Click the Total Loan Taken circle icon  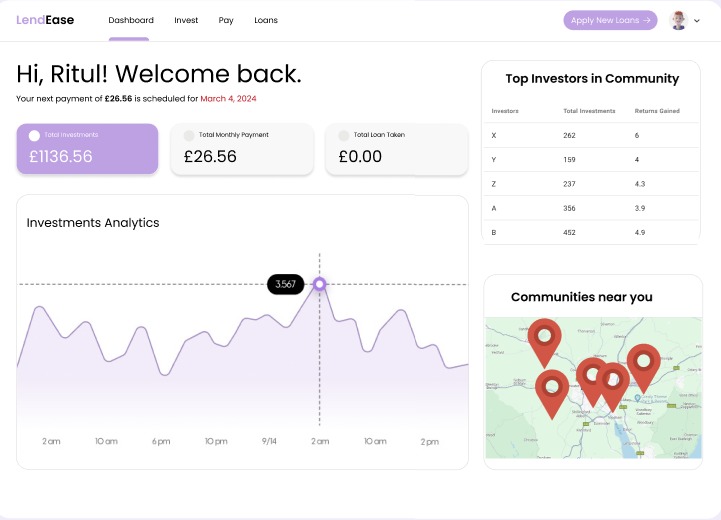[x=343, y=135]
